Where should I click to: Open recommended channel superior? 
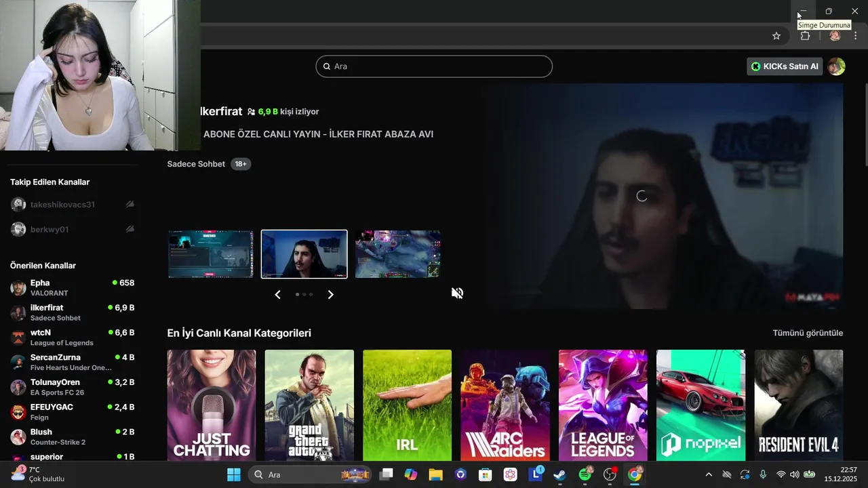(x=73, y=457)
